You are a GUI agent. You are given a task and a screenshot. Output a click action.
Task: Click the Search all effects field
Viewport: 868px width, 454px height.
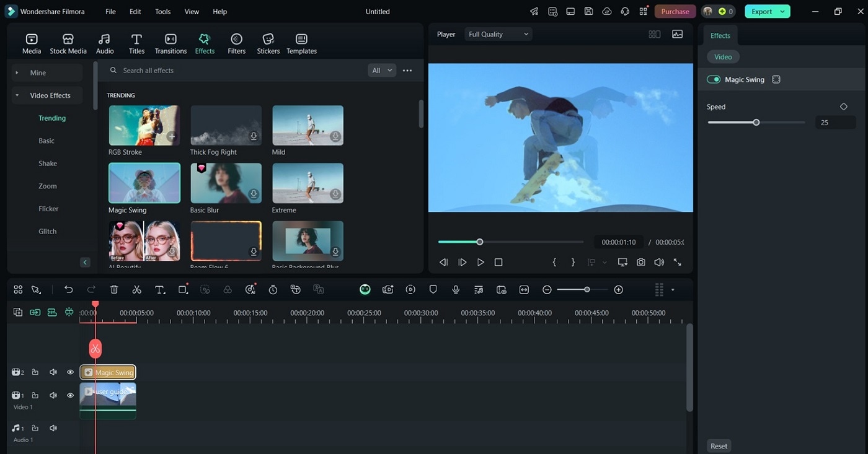coord(236,71)
